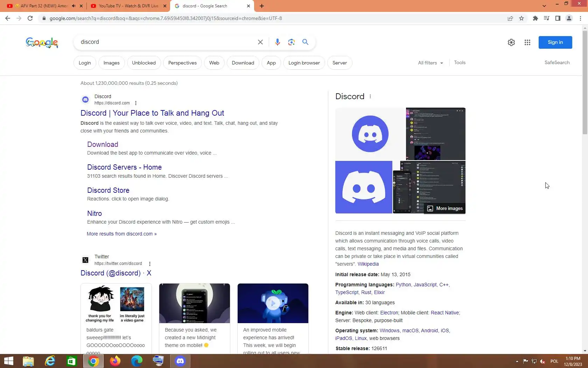The width and height of the screenshot is (588, 368).
Task: Open the Chrome three-dot menu
Action: pyautogui.click(x=581, y=18)
